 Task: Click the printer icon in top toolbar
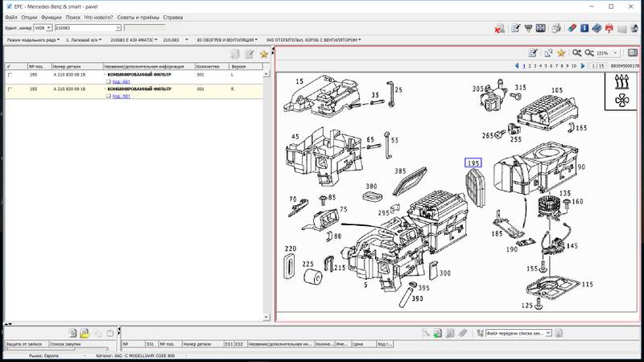[x=555, y=28]
